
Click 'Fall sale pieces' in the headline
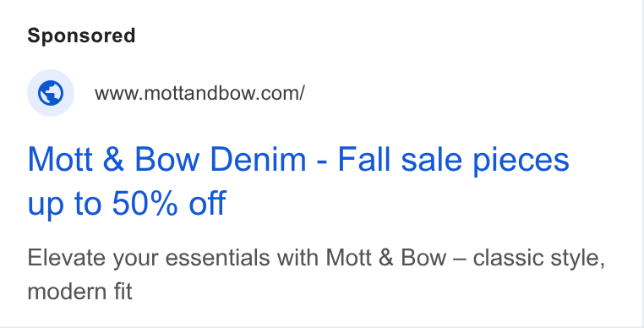(x=454, y=161)
